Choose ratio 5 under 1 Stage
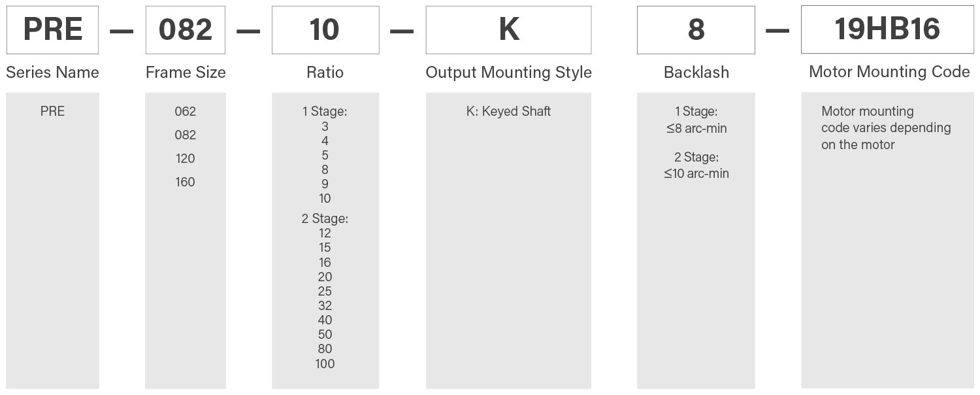The image size is (980, 395). coord(325,155)
